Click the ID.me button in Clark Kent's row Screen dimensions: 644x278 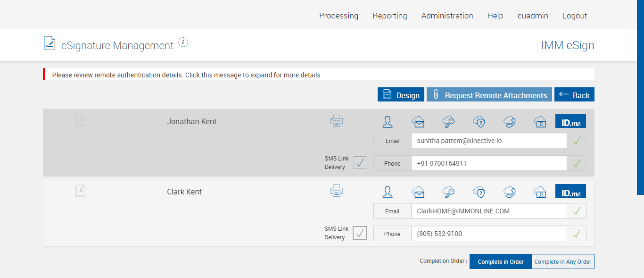pos(570,191)
